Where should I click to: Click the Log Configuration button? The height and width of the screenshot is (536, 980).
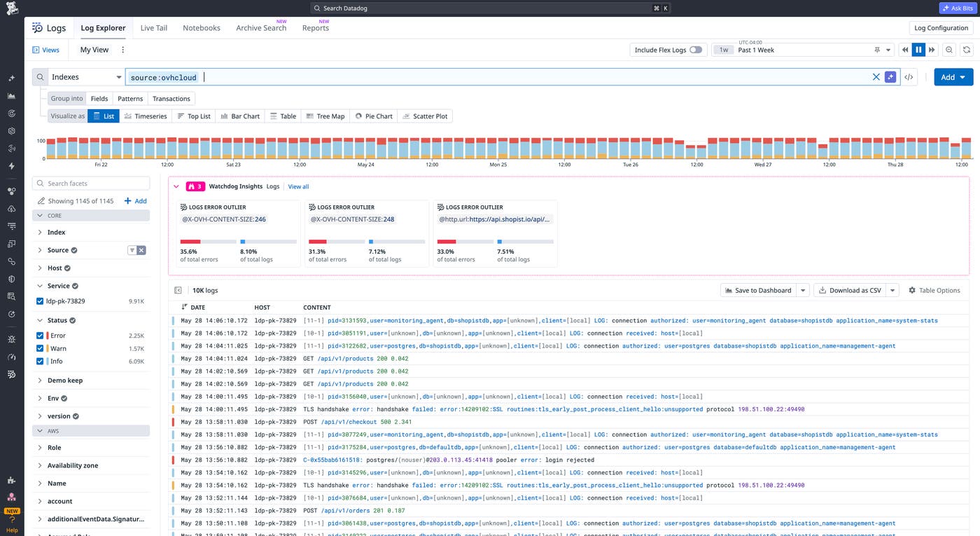941,28
